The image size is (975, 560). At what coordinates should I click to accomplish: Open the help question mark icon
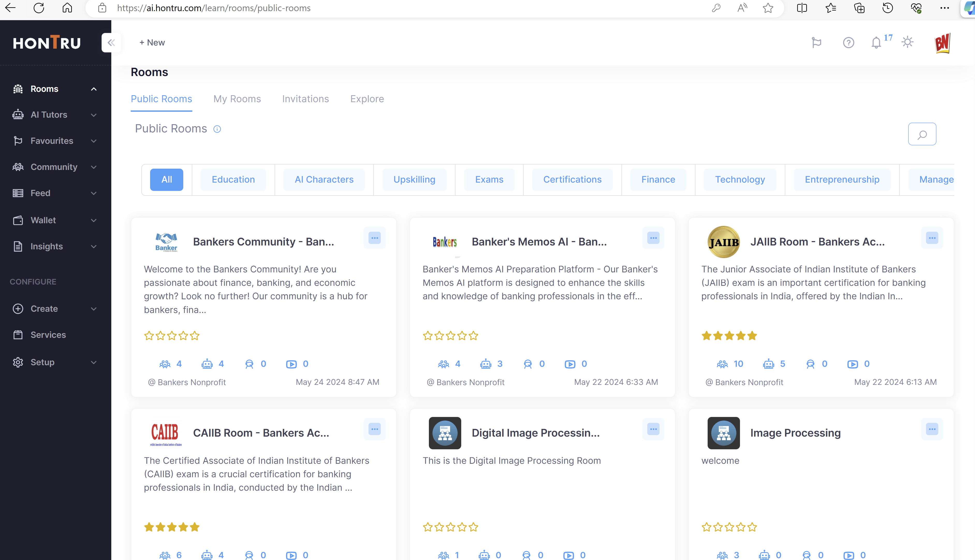848,43
